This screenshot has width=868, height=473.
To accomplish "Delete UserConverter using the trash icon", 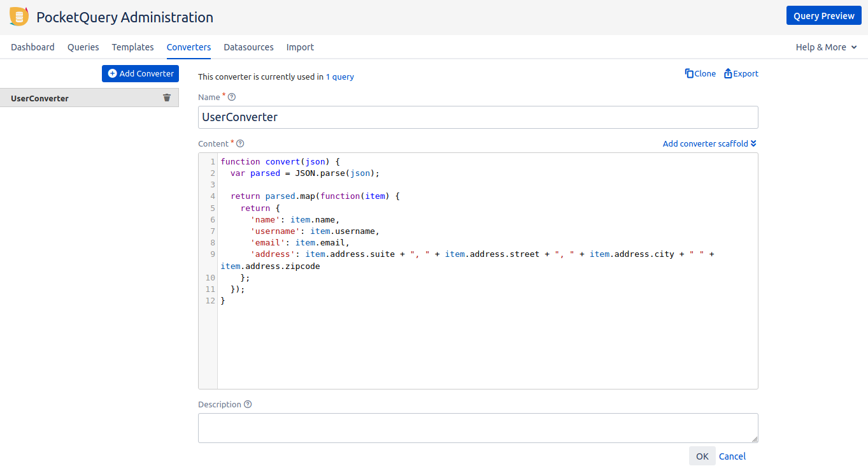I will [x=167, y=98].
